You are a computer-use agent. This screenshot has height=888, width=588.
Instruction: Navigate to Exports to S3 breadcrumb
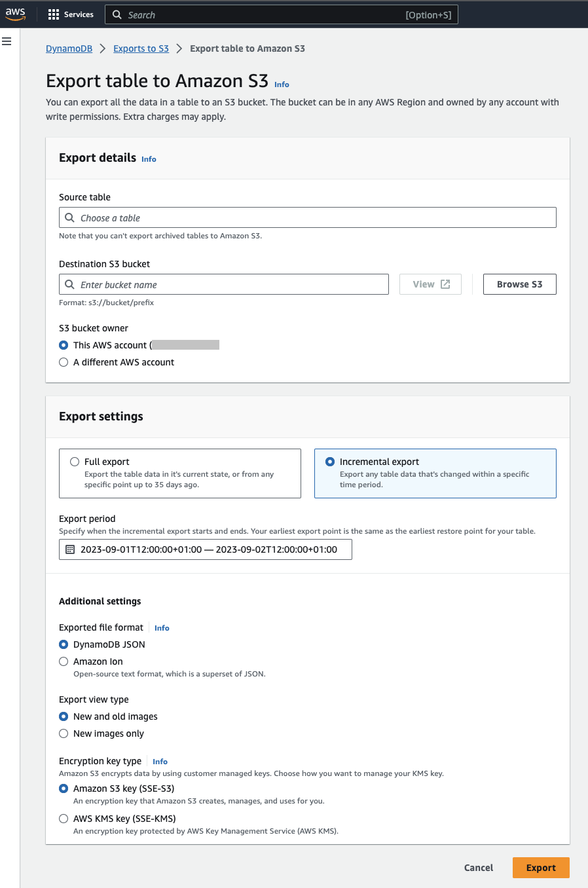pos(141,48)
